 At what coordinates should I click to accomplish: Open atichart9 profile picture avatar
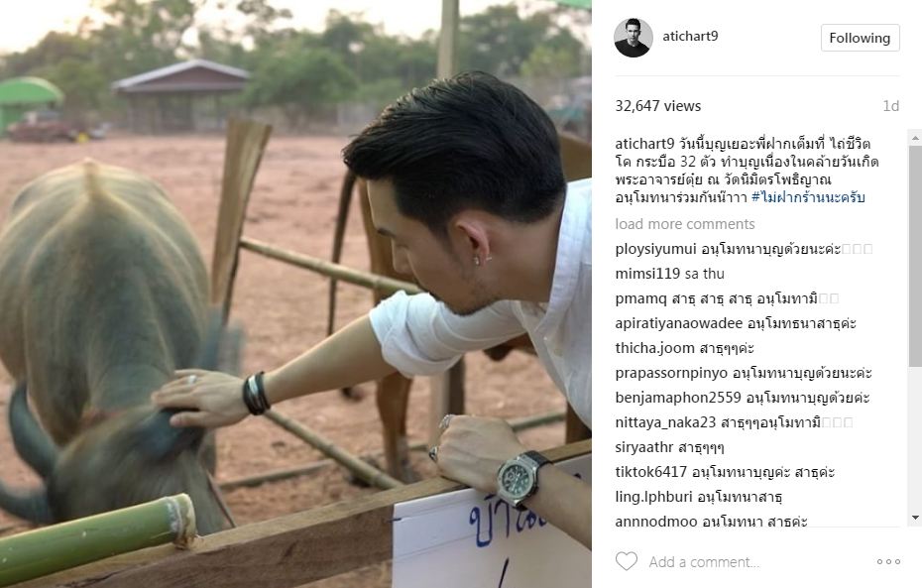click(x=634, y=38)
